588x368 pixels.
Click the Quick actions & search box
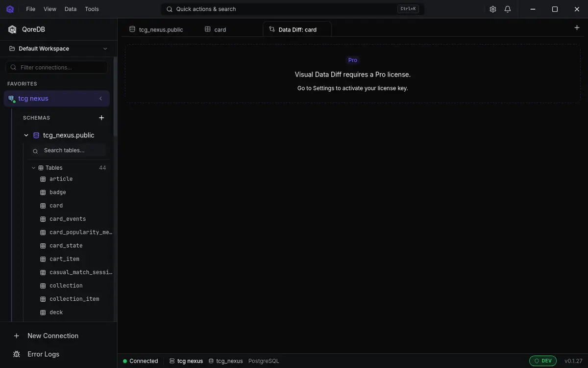(293, 9)
